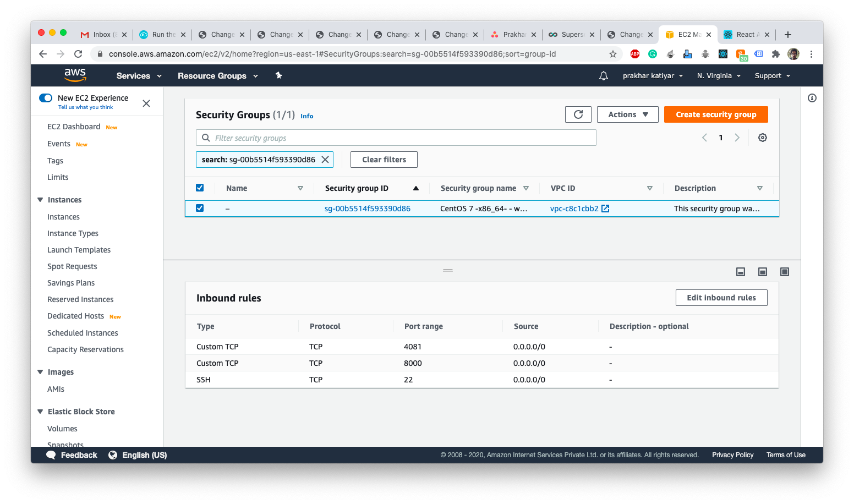Uncheck the sg-00b5514f593390d86 row checkbox
The height and width of the screenshot is (504, 854).
click(x=200, y=208)
